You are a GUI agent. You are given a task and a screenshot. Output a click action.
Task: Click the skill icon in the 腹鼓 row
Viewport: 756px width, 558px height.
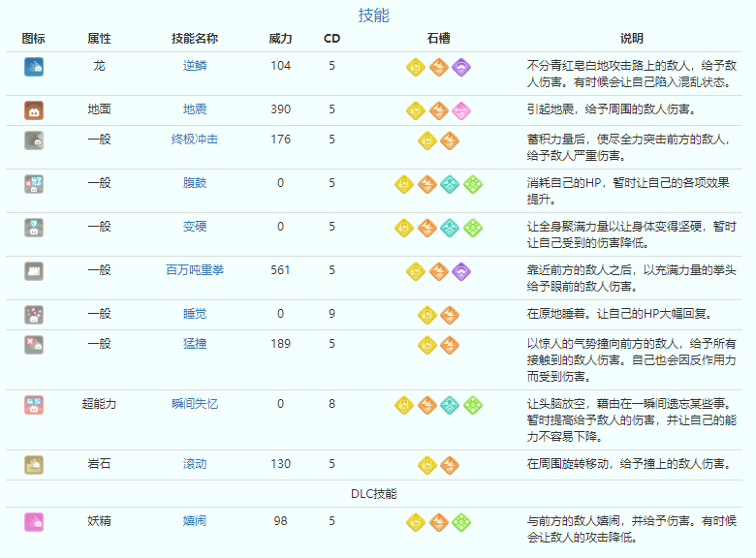pyautogui.click(x=34, y=184)
